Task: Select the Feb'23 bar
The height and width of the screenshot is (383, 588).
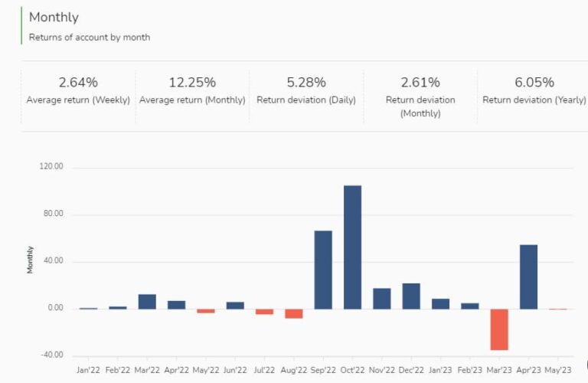Action: [x=469, y=306]
